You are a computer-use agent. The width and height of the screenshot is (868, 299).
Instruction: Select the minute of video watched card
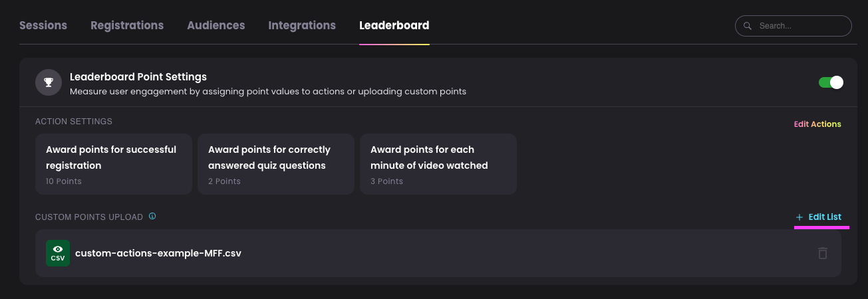coord(438,164)
